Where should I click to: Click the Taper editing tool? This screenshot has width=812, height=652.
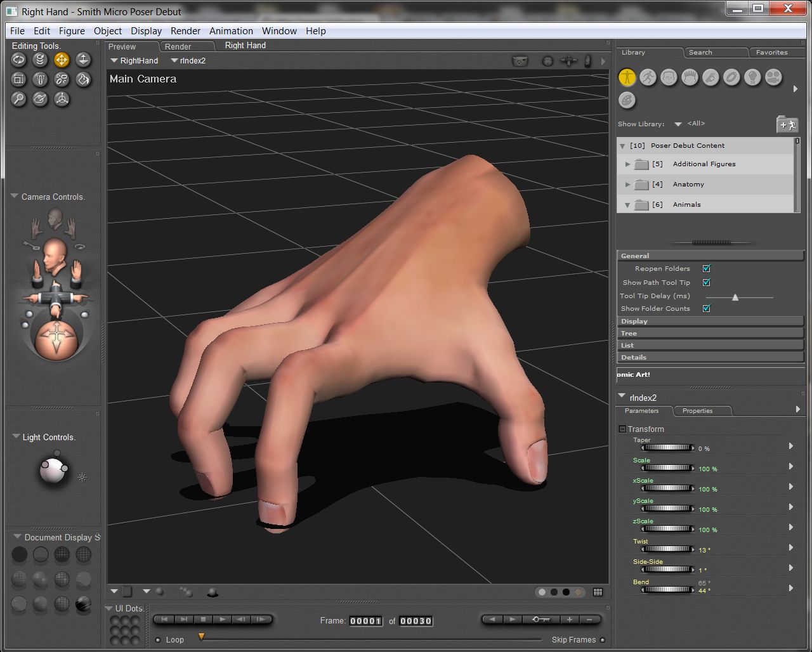(x=41, y=79)
